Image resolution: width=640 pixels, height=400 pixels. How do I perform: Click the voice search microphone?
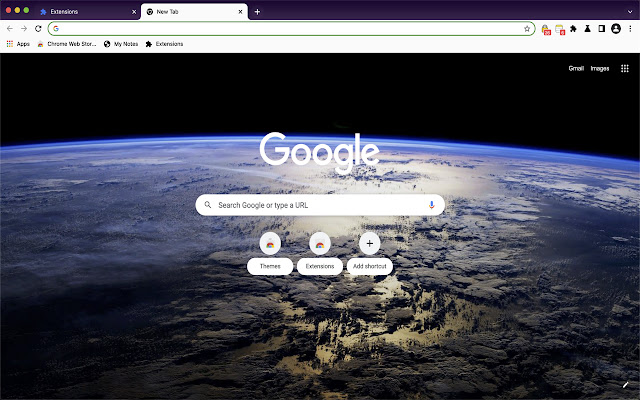pyautogui.click(x=431, y=205)
